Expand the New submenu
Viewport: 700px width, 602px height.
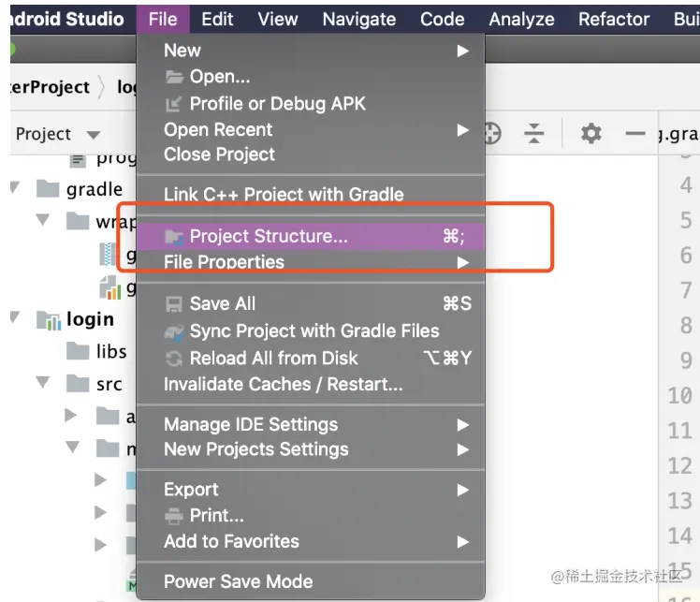tap(311, 51)
